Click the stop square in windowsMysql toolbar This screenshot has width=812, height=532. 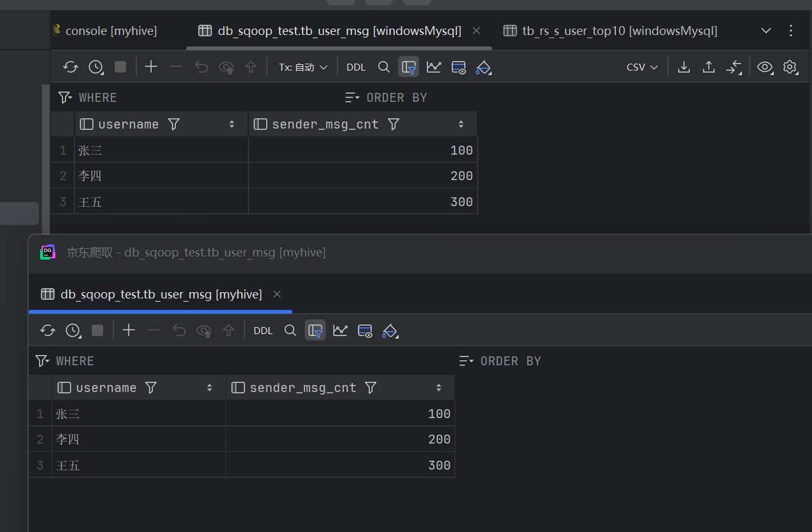120,67
